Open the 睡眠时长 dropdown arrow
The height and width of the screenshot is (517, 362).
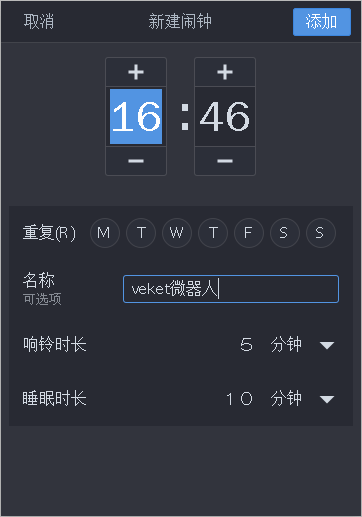[327, 399]
